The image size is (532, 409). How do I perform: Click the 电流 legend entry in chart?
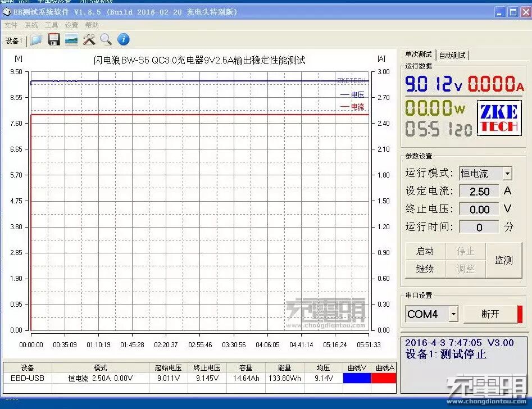coord(352,107)
